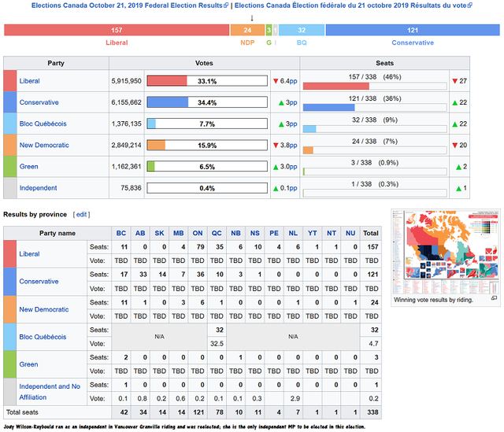Select the Liberal vote count 5,915,950

click(x=126, y=81)
